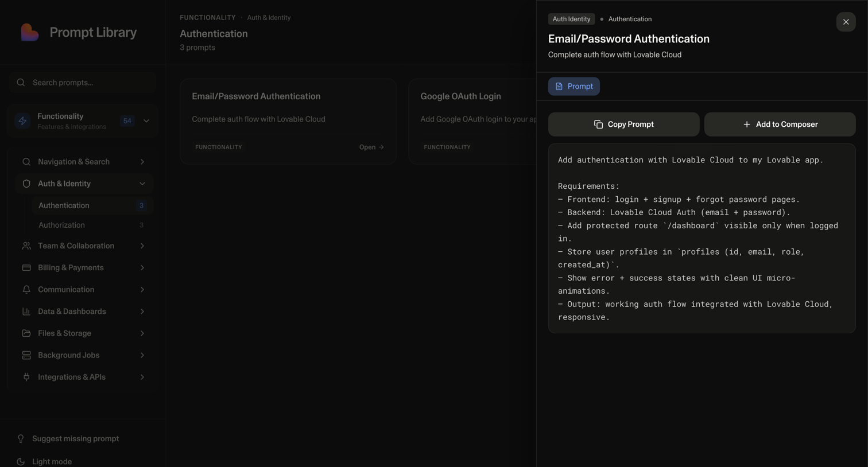Expand the Navigation & Search section
868x467 pixels.
[x=142, y=162]
